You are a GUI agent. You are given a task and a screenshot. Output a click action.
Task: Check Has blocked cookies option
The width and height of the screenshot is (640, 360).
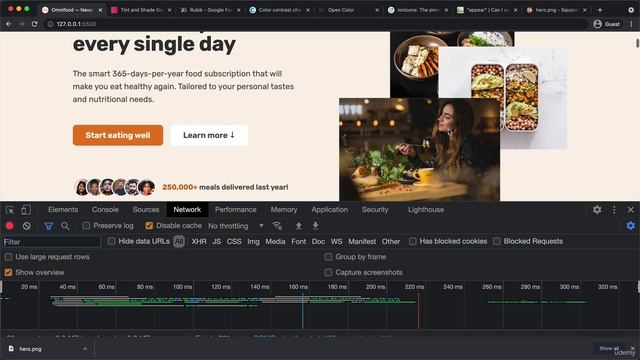413,241
